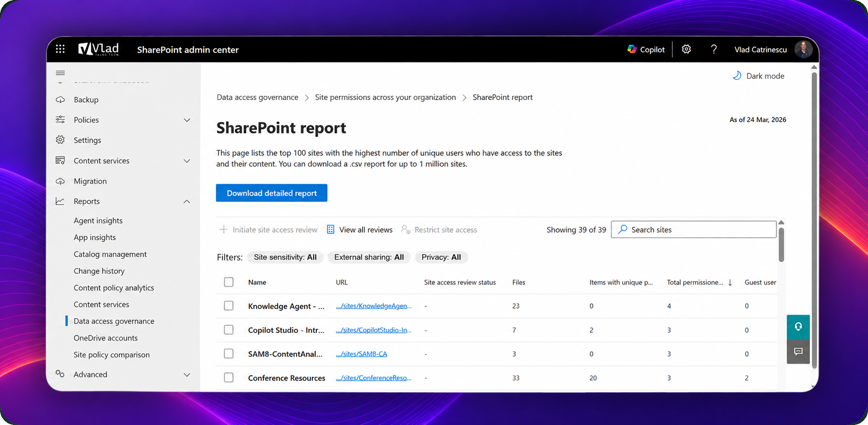Open Agent insights report
This screenshot has height=425, width=868.
[98, 220]
